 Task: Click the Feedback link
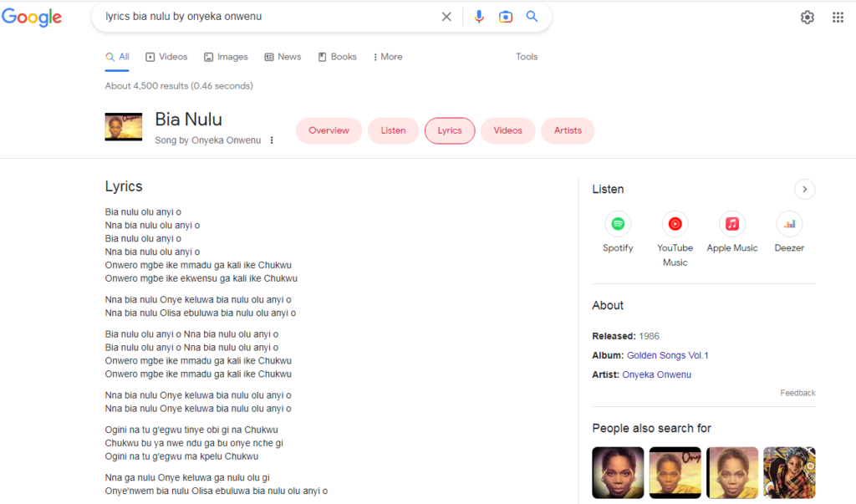click(797, 393)
